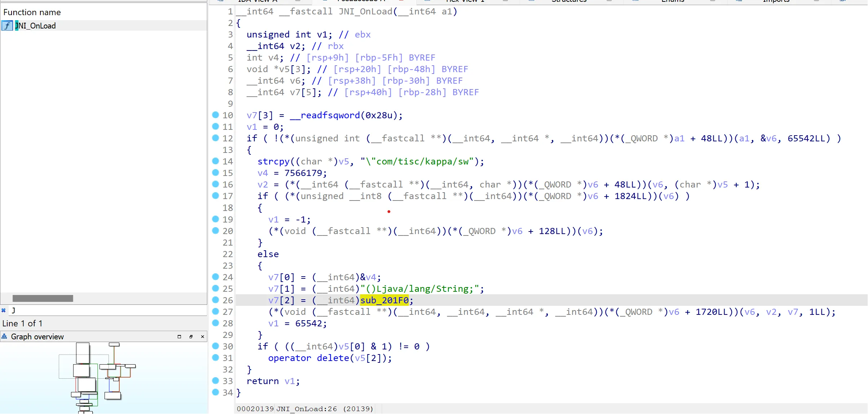Toggle breakpoint dot on line 24
The width and height of the screenshot is (868, 414).
(216, 277)
